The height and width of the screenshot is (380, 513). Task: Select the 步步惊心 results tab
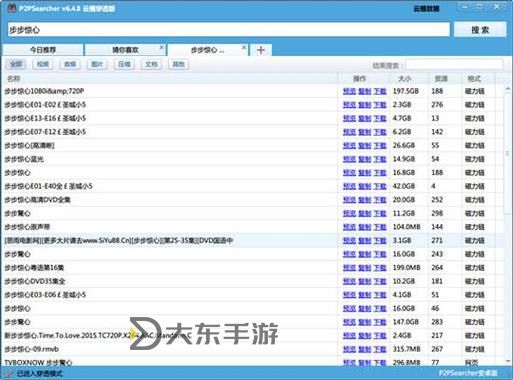[207, 50]
